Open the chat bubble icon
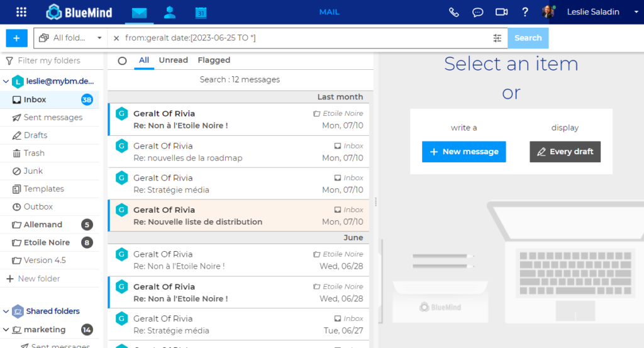The height and width of the screenshot is (348, 644). point(477,13)
